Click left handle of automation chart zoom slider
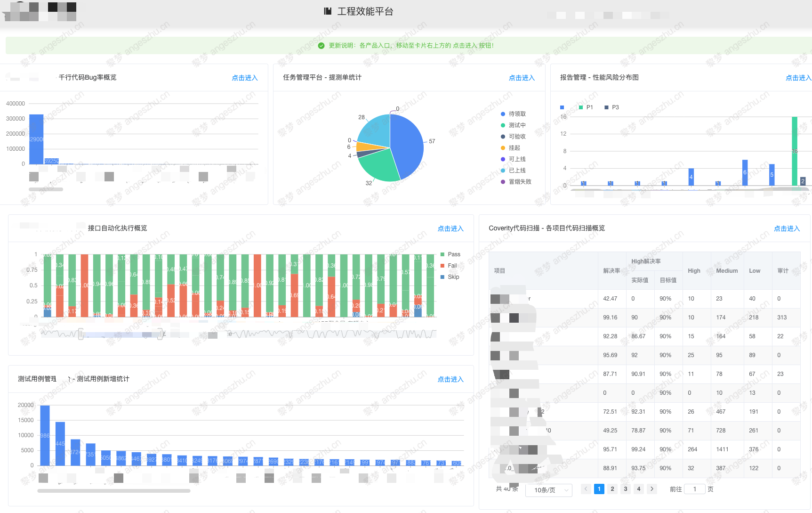Image resolution: width=812 pixels, height=513 pixels. point(81,334)
